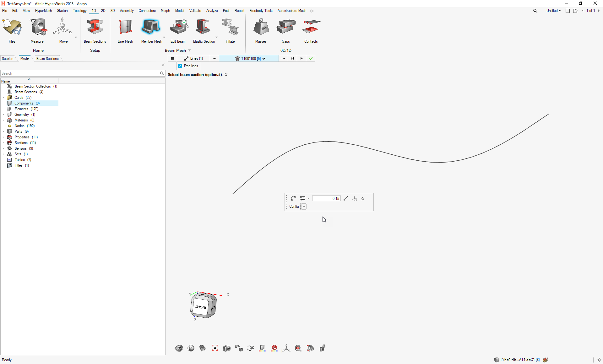
Task: Switch to the Beam Sections tab
Action: pyautogui.click(x=47, y=59)
